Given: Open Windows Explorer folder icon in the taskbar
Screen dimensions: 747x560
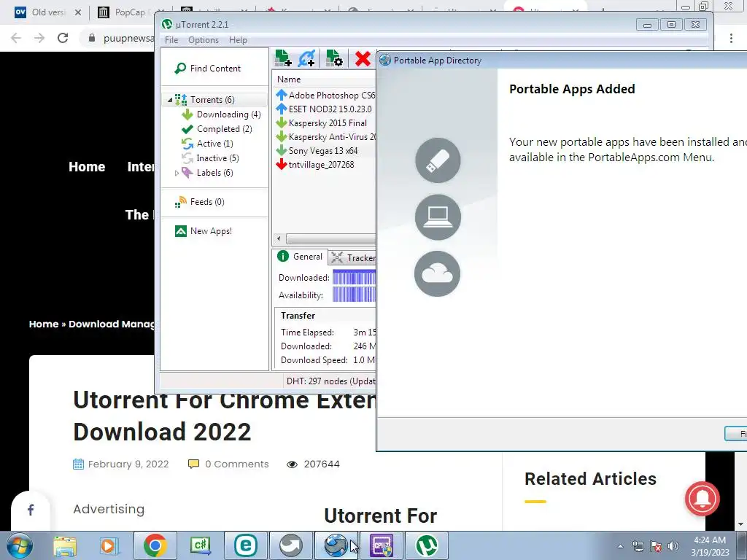Looking at the screenshot, I should pos(65,545).
